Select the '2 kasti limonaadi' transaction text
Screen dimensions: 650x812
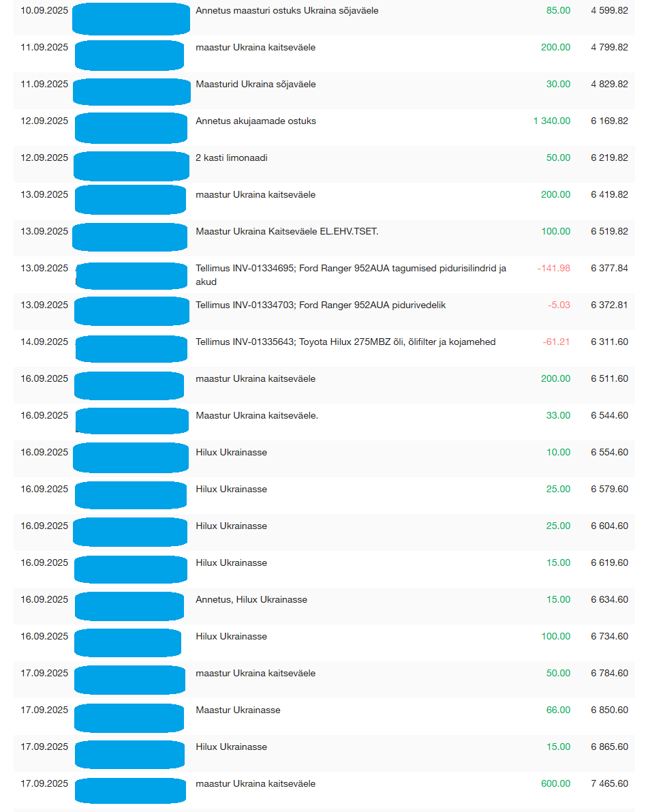click(231, 157)
